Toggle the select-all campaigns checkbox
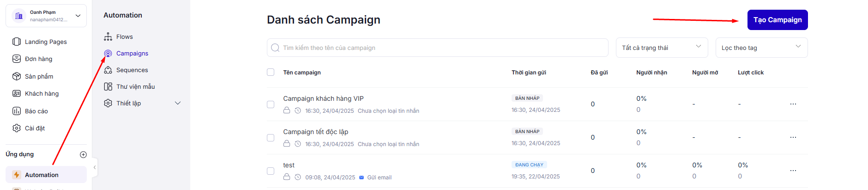 click(x=271, y=72)
